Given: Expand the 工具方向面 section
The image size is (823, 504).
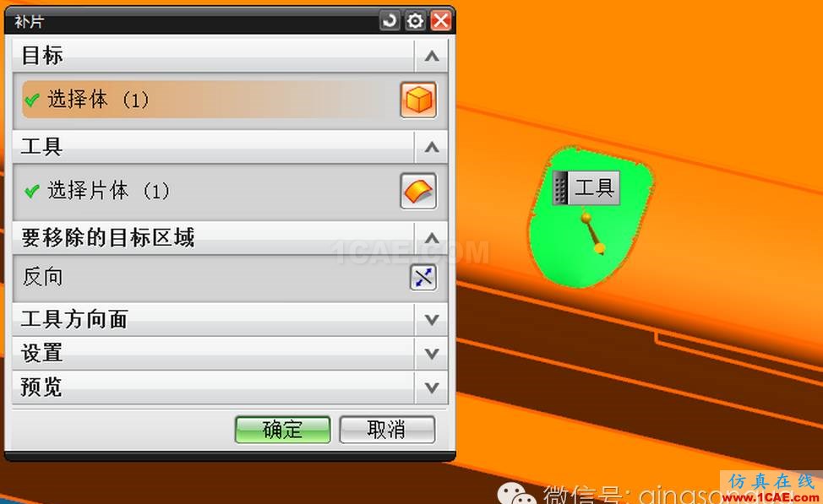Looking at the screenshot, I should (x=432, y=319).
